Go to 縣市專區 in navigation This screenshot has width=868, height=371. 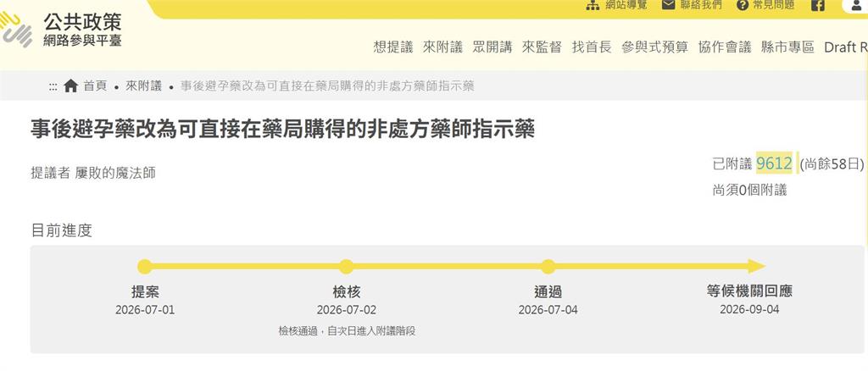[x=787, y=47]
